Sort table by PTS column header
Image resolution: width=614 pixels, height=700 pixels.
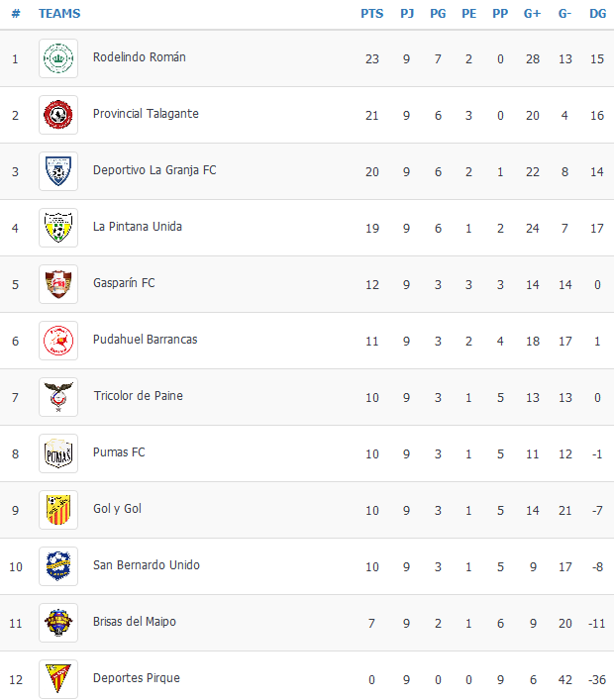(x=372, y=14)
